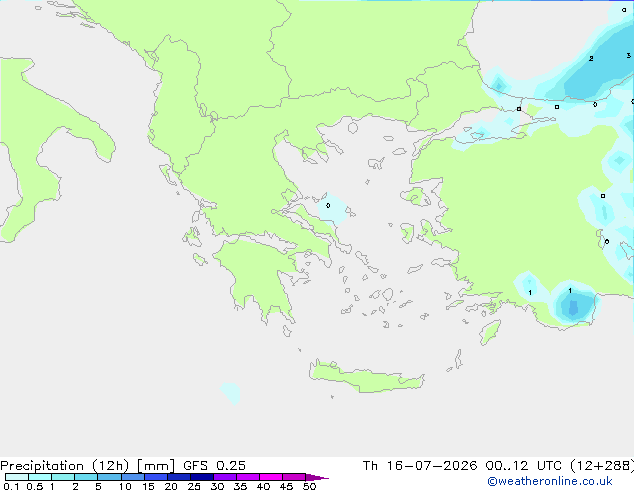Click the Precipitation (12h) [mm] GFS 0.25 title
This screenshot has height=490, width=634.
pyautogui.click(x=123, y=466)
